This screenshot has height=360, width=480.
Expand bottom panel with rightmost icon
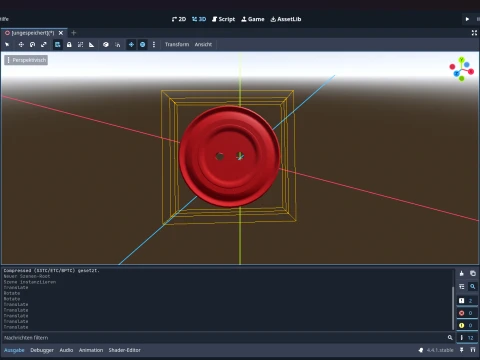point(473,350)
